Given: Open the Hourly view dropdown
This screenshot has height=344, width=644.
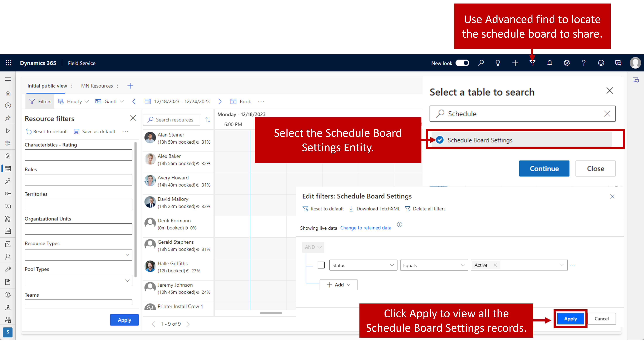Looking at the screenshot, I should pos(73,101).
